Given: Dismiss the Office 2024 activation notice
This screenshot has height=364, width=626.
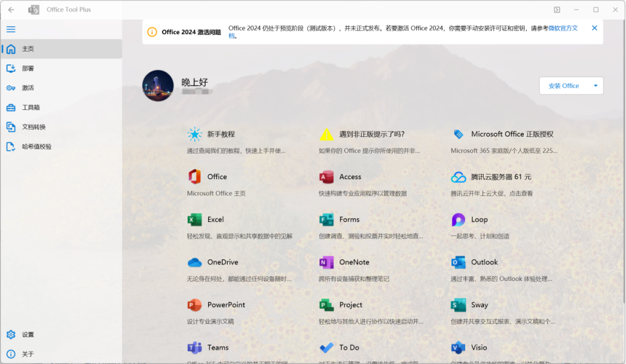Looking at the screenshot, I should click(594, 28).
